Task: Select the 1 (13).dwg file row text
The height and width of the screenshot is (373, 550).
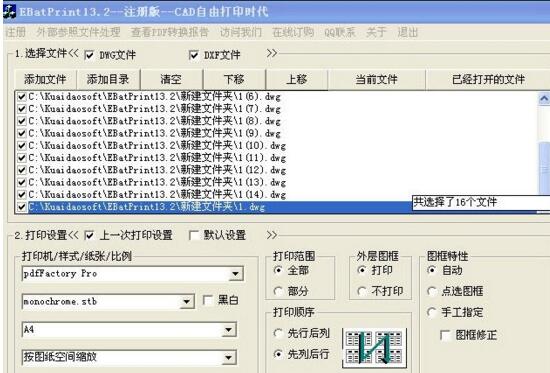Action: tap(157, 182)
